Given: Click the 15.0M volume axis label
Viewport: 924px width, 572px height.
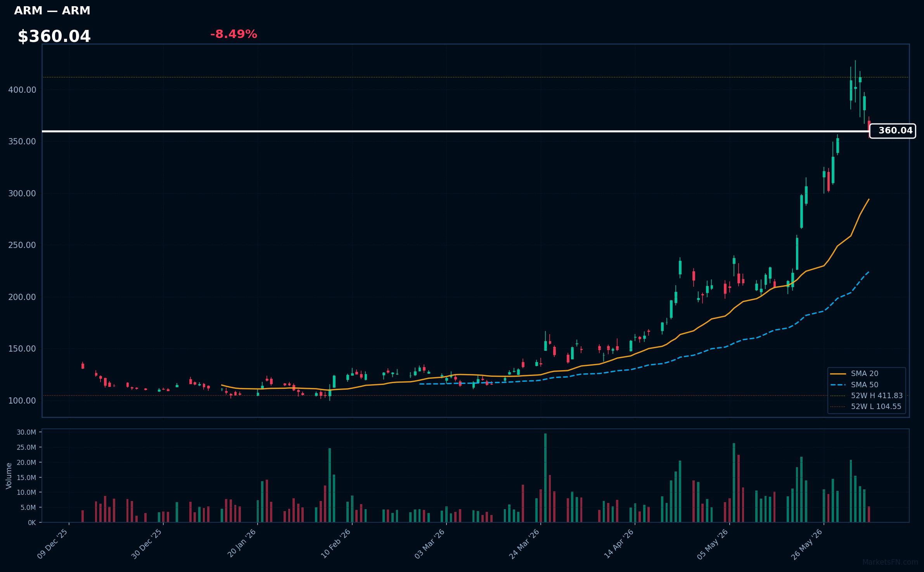Looking at the screenshot, I should (26, 478).
